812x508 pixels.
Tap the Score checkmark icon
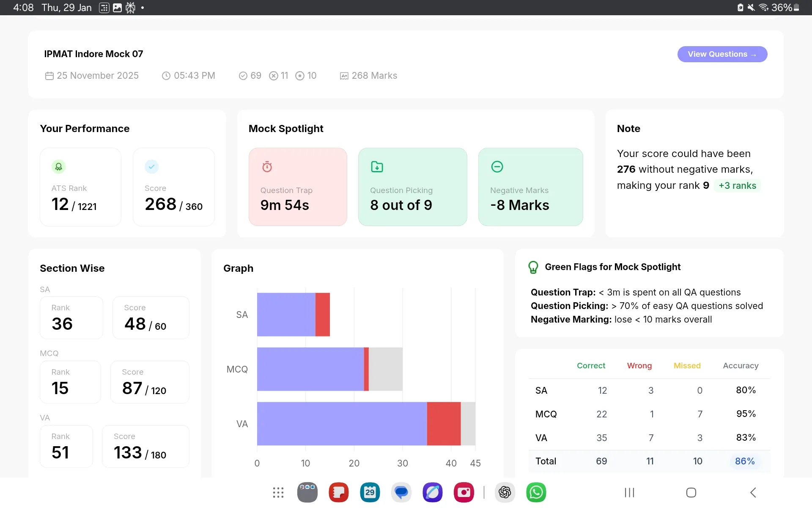[x=151, y=167]
